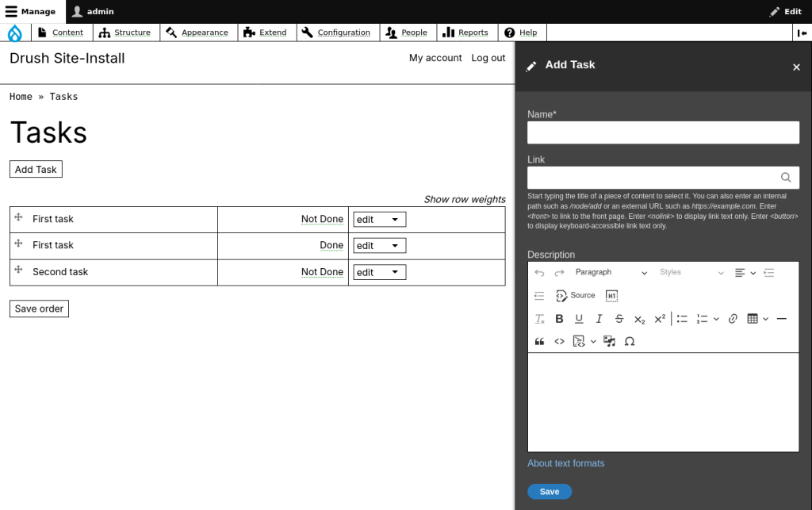Image resolution: width=812 pixels, height=510 pixels.
Task: Insert a link via the editor toolbar
Action: (x=733, y=319)
